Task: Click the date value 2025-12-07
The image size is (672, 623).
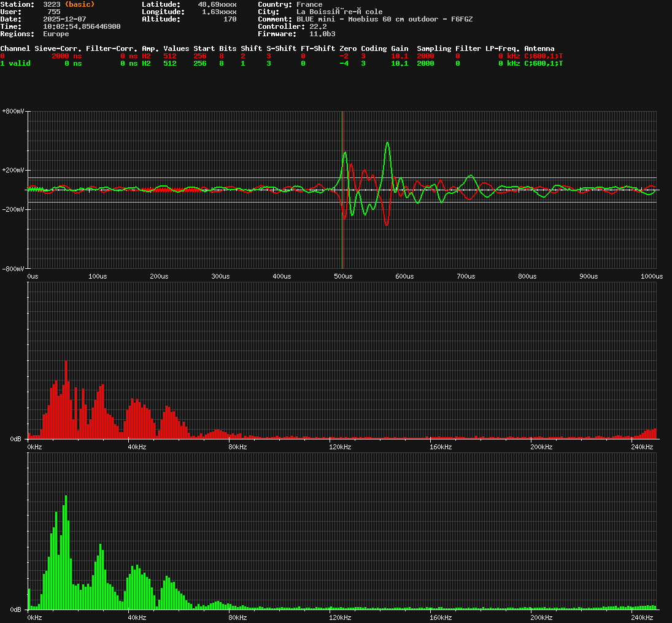Action: point(64,19)
